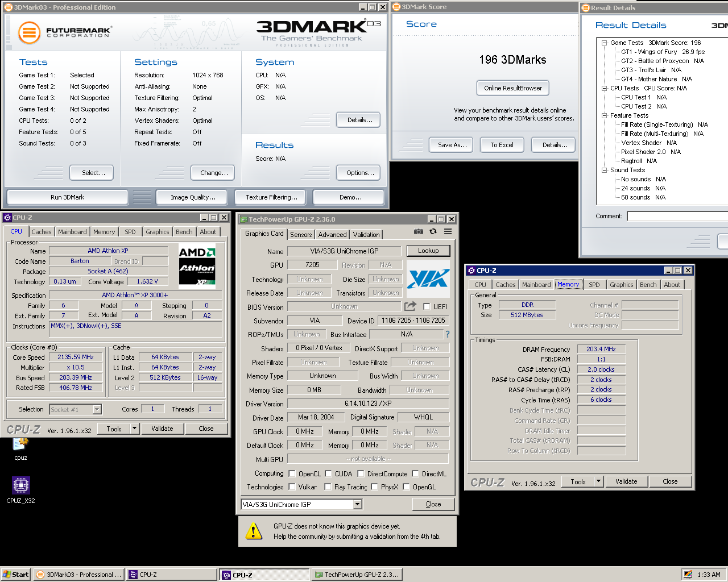The height and width of the screenshot is (582, 728).
Task: Click the Change settings button
Action: click(214, 173)
